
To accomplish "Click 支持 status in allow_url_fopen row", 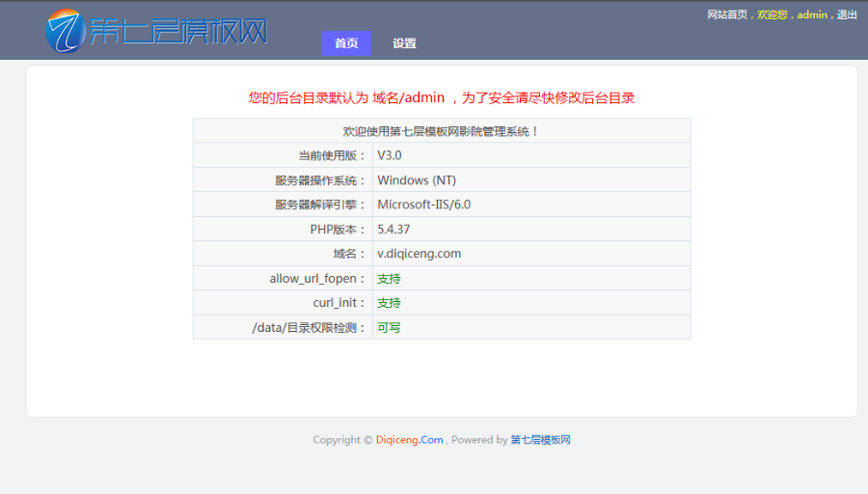I will tap(390, 279).
